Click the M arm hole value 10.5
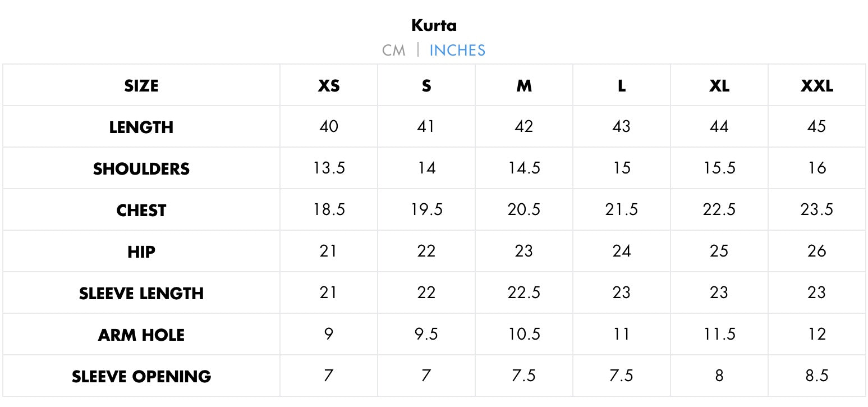The height and width of the screenshot is (407, 868). pyautogui.click(x=523, y=335)
